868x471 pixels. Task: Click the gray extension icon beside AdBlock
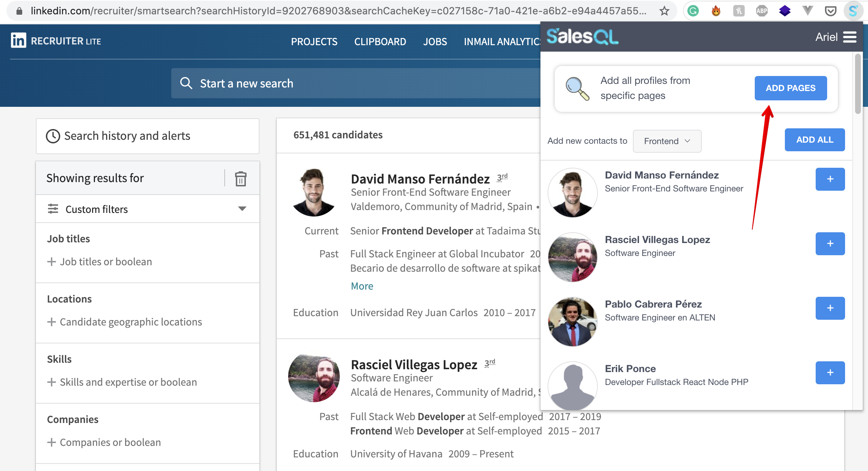(739, 11)
